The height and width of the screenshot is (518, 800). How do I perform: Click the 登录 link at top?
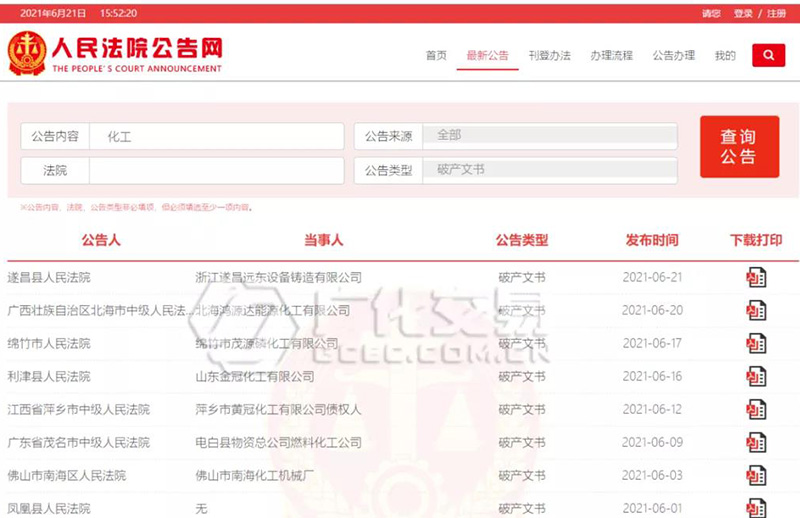coord(743,14)
